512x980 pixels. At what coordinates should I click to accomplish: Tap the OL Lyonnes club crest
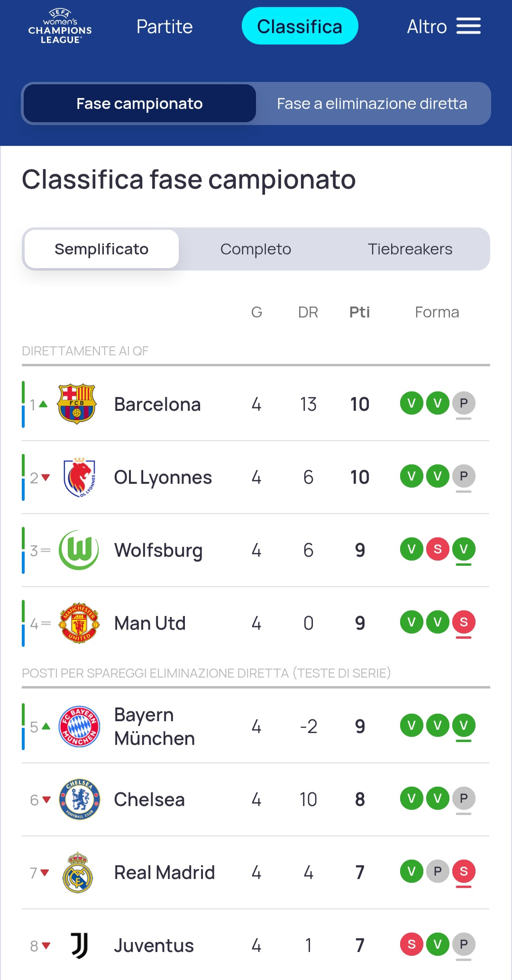(x=79, y=477)
